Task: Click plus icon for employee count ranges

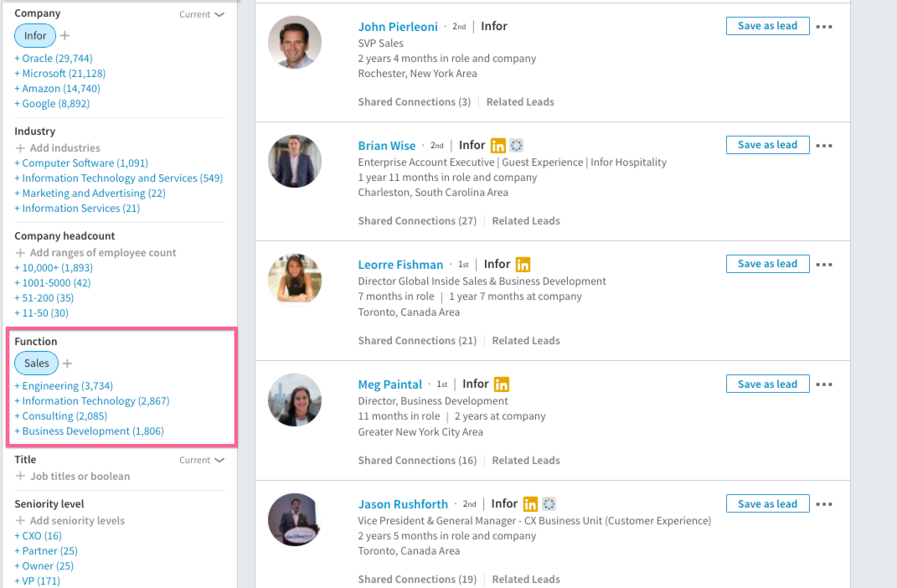Action: [x=20, y=253]
